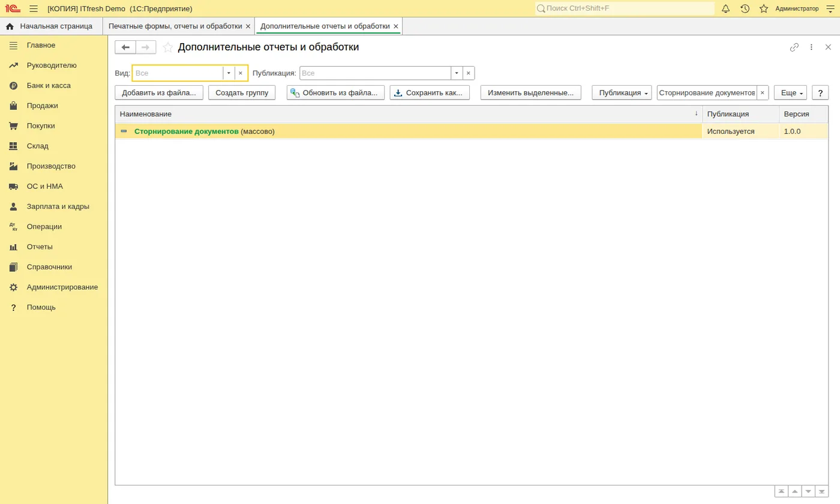The image size is (840, 504).
Task: Jump to first list row arrow
Action: click(781, 491)
